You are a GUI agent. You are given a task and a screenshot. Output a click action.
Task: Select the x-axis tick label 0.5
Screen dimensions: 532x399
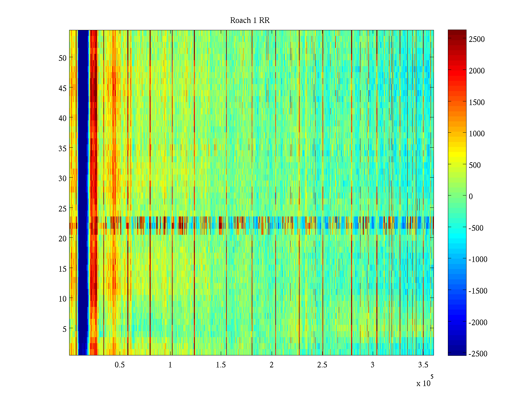click(x=120, y=365)
